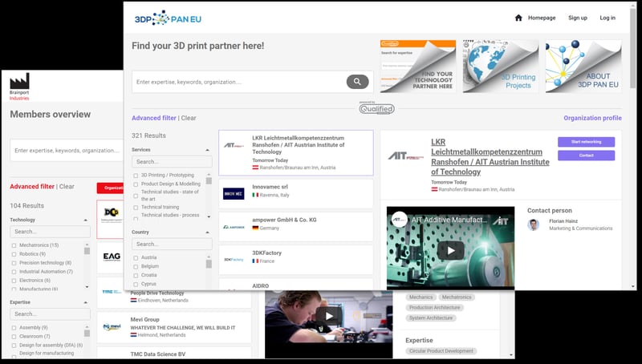Play the video in Brainport window
Viewport: 642px width, 364px height.
pyautogui.click(x=329, y=316)
